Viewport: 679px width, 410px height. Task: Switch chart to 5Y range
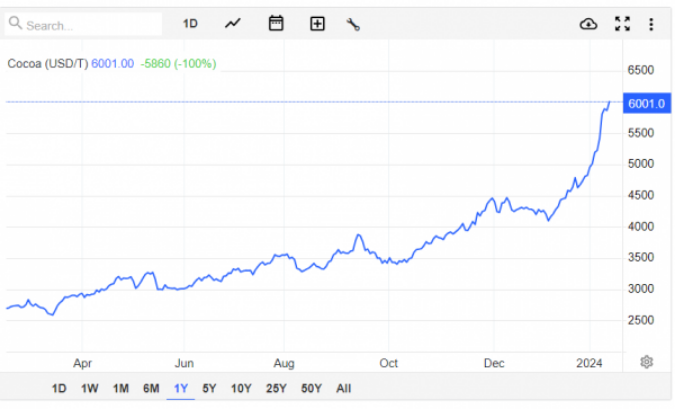pyautogui.click(x=209, y=388)
